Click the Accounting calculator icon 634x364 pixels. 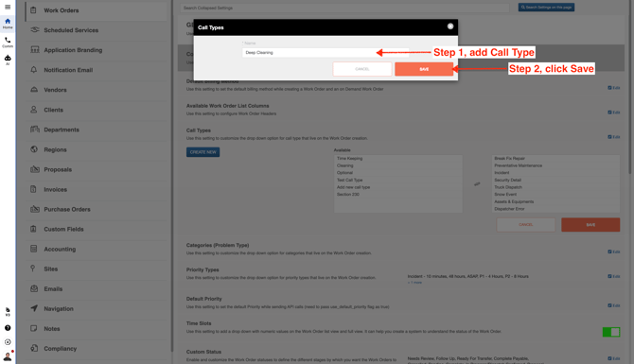(33, 249)
